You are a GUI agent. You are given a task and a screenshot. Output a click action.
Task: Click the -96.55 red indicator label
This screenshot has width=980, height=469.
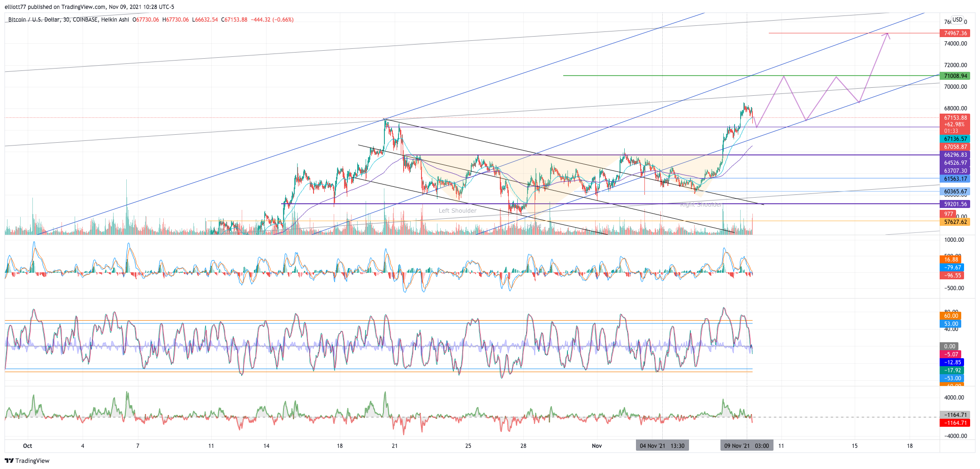coord(952,276)
